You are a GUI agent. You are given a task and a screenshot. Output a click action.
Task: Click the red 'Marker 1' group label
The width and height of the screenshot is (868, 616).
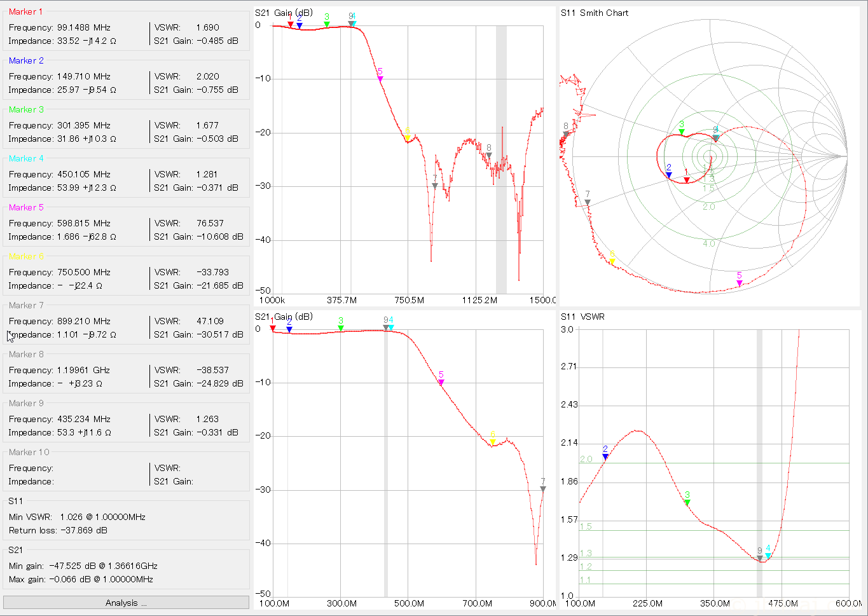tap(26, 11)
